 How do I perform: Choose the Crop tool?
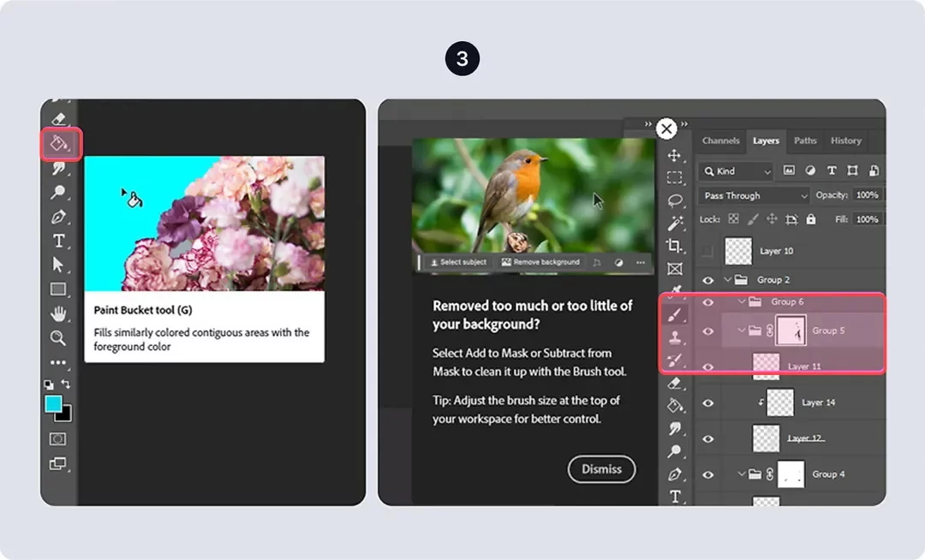point(675,247)
